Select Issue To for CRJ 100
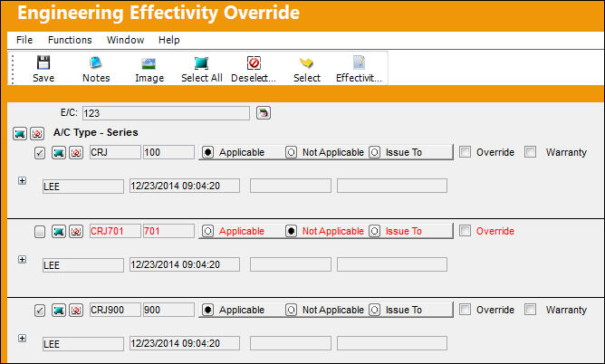Viewport: 605px width, 364px height. pyautogui.click(x=374, y=152)
